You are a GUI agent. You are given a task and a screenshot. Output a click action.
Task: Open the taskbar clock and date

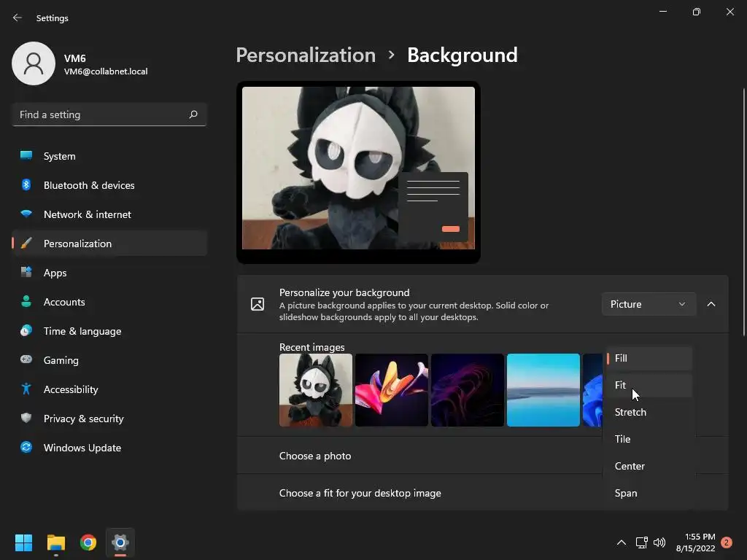click(x=695, y=542)
